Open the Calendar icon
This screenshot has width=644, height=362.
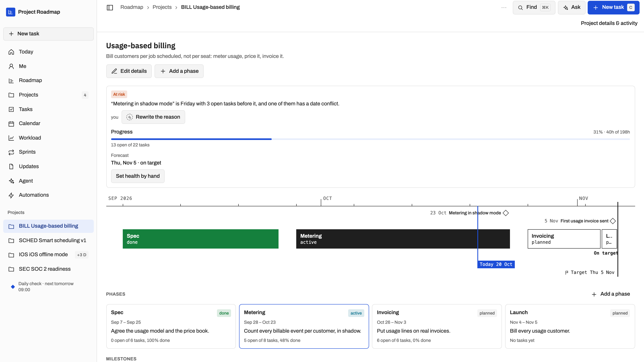tap(11, 123)
